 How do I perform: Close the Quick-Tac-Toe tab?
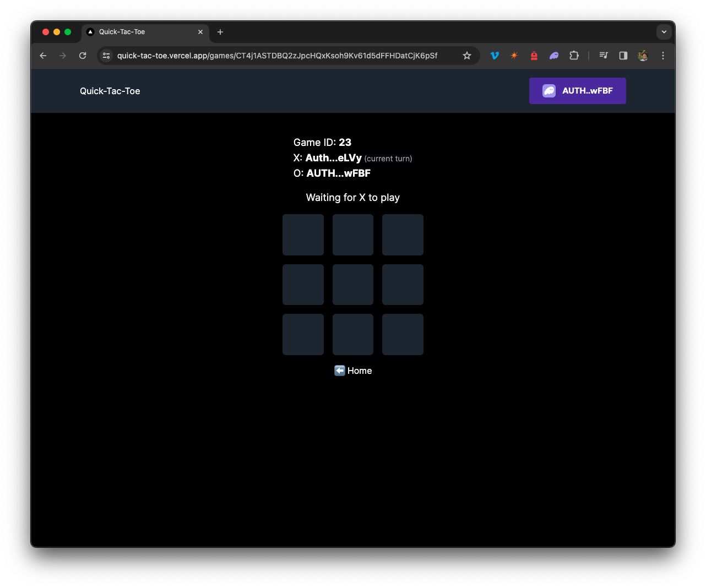[x=200, y=32]
